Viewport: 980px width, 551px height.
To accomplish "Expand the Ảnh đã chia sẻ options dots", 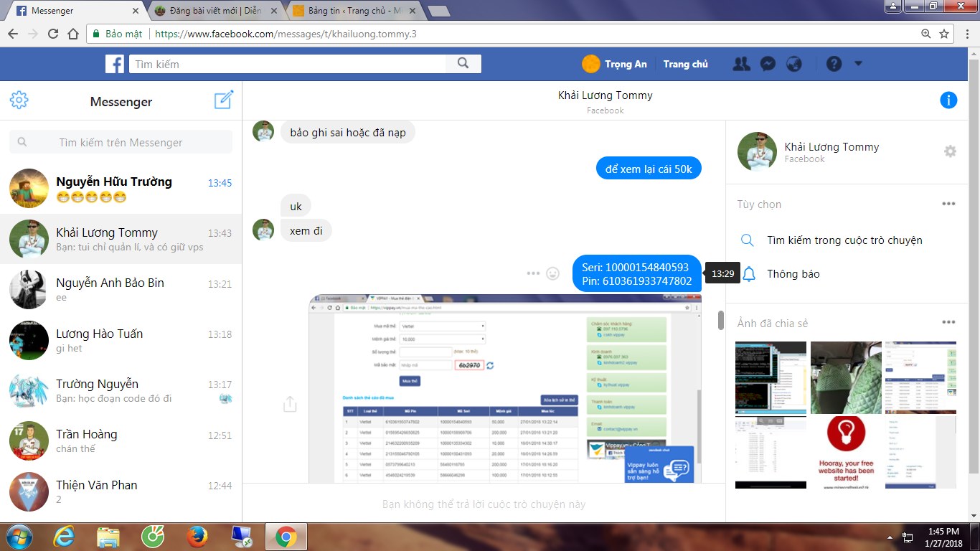I will (x=948, y=323).
